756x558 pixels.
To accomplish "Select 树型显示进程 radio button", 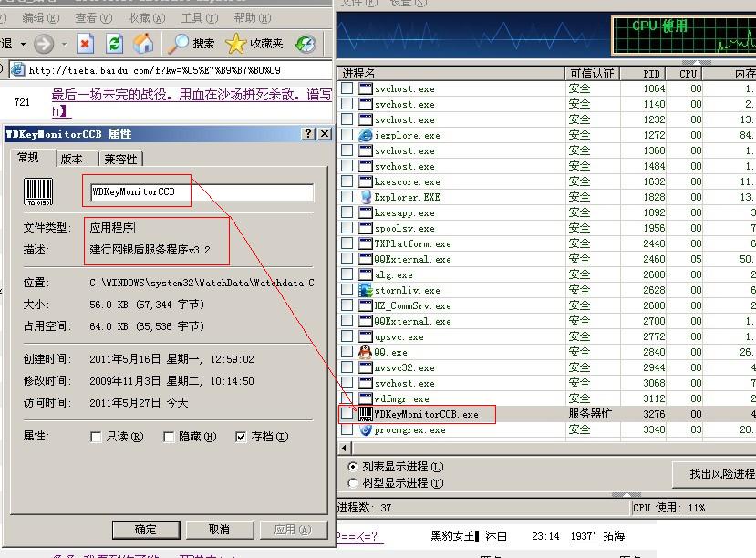I will click(353, 483).
